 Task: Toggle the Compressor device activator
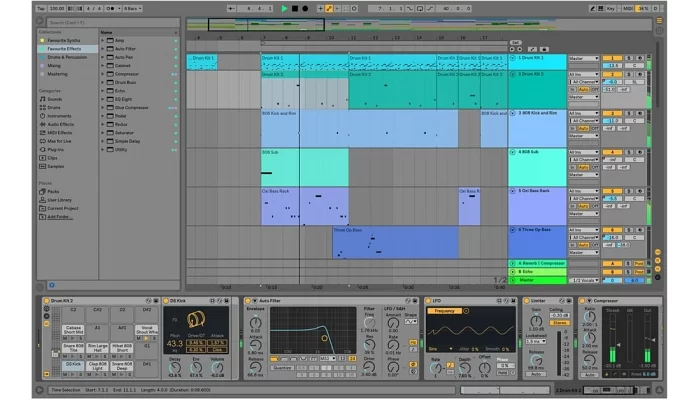[582, 301]
